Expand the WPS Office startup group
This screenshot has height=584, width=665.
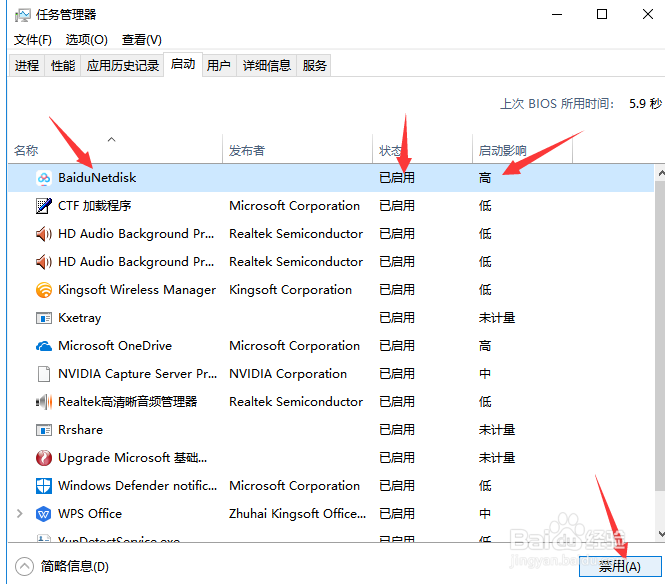20,514
